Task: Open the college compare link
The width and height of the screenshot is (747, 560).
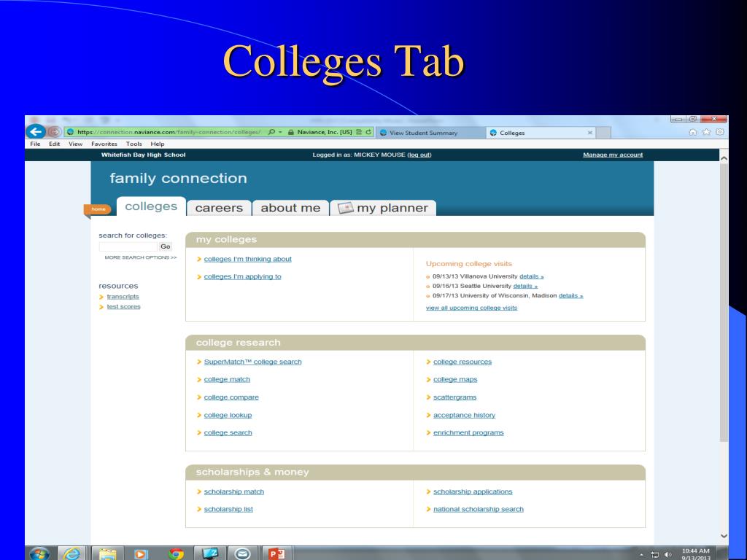Action: pos(231,397)
